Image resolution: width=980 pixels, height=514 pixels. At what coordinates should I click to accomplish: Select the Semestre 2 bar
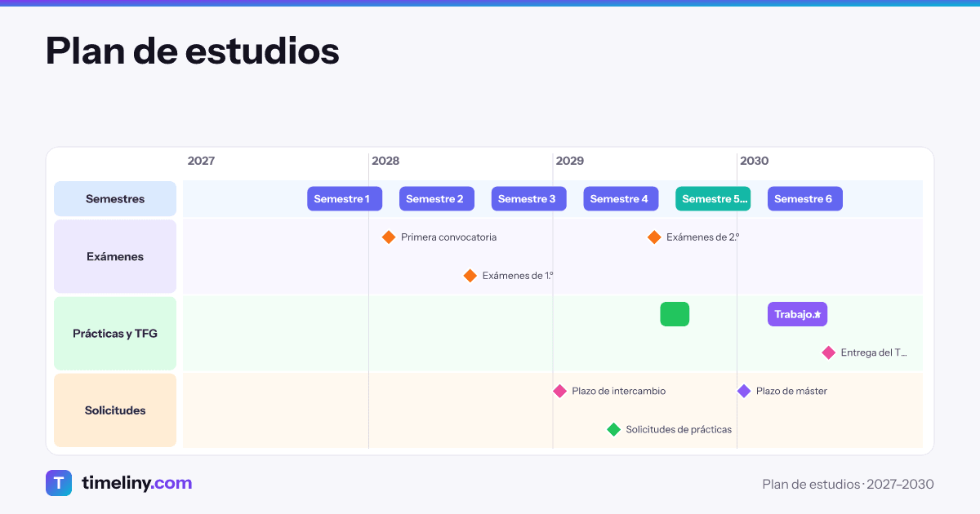coord(437,199)
